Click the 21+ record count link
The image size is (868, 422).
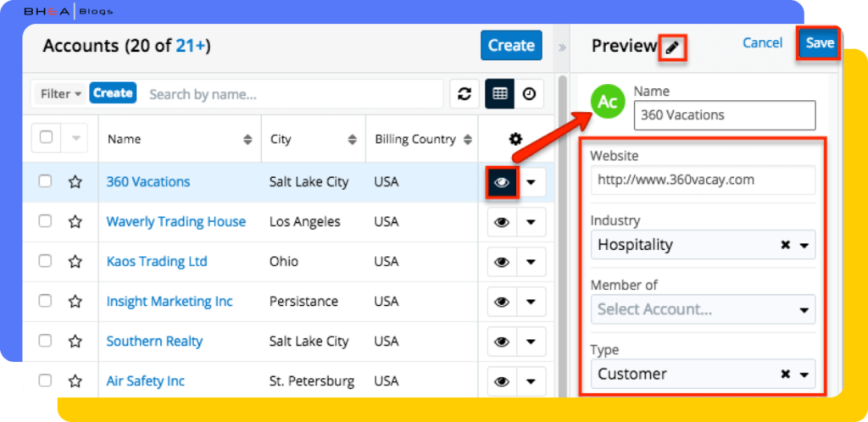click(x=191, y=46)
